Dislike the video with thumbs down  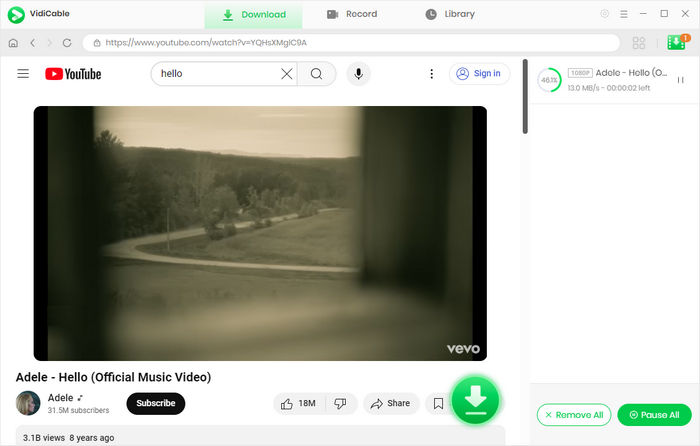(341, 404)
